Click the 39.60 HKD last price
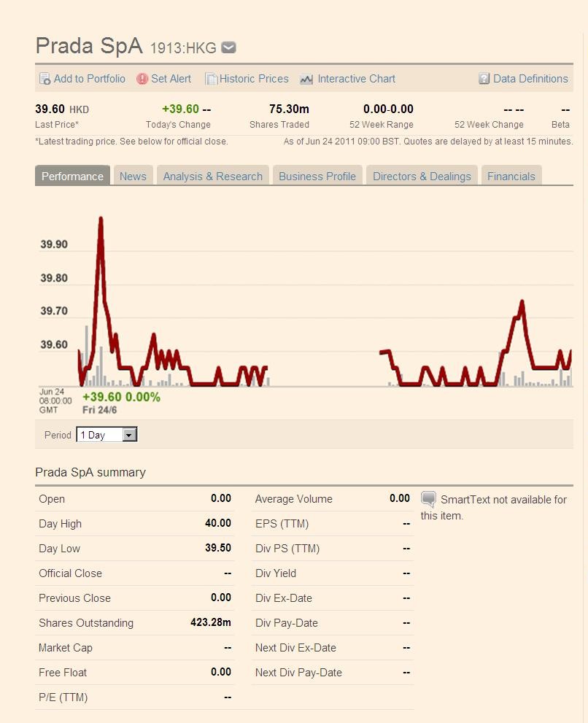Viewport: 588px width, 723px height. 62,109
